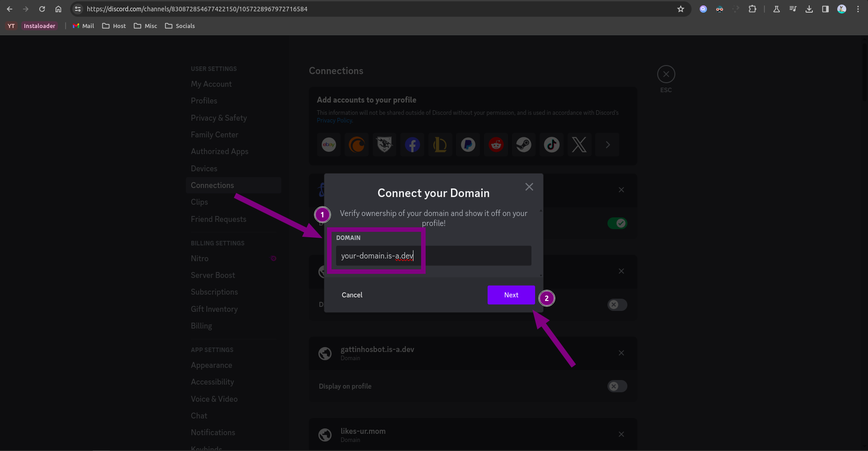Click the Crunchyroll connection icon

[356, 145]
